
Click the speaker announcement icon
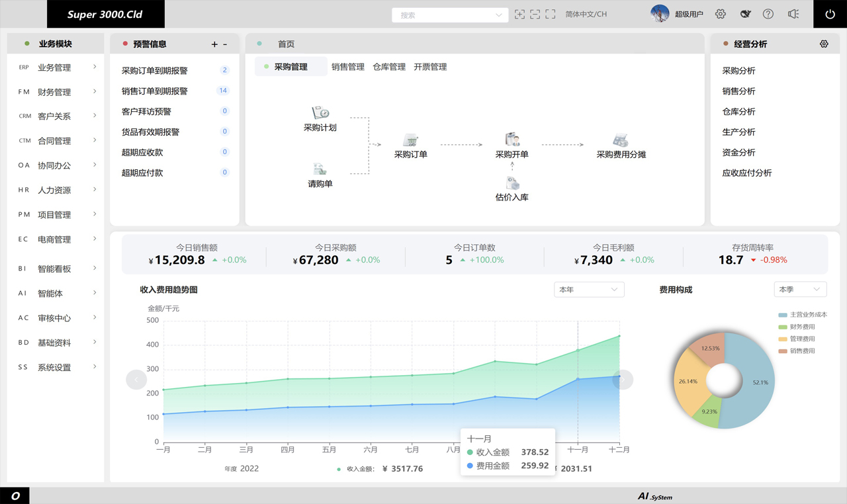(x=793, y=14)
